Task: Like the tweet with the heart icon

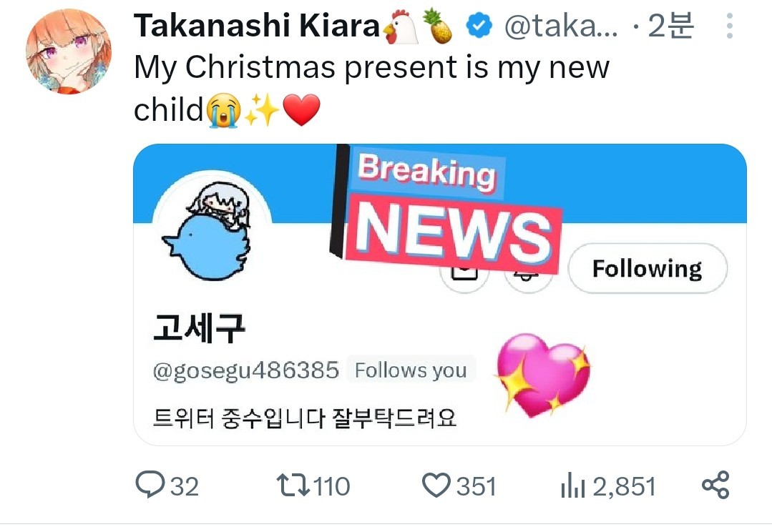Action: [x=436, y=486]
